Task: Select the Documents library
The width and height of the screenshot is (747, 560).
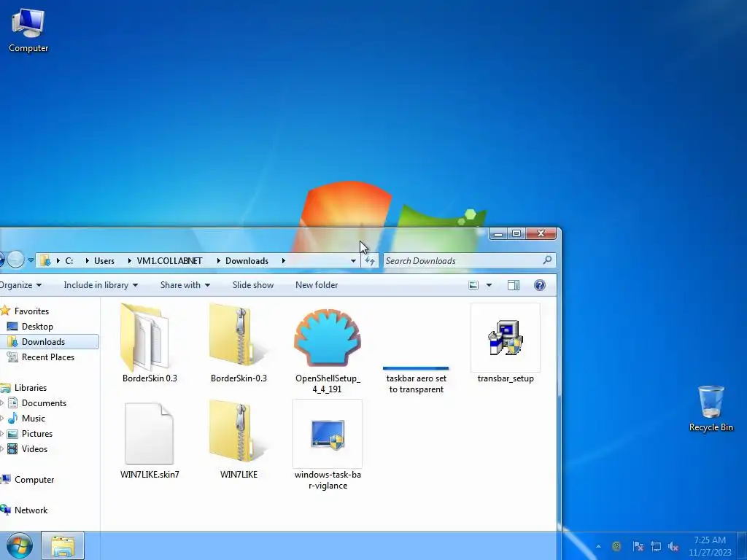Action: pyautogui.click(x=44, y=402)
